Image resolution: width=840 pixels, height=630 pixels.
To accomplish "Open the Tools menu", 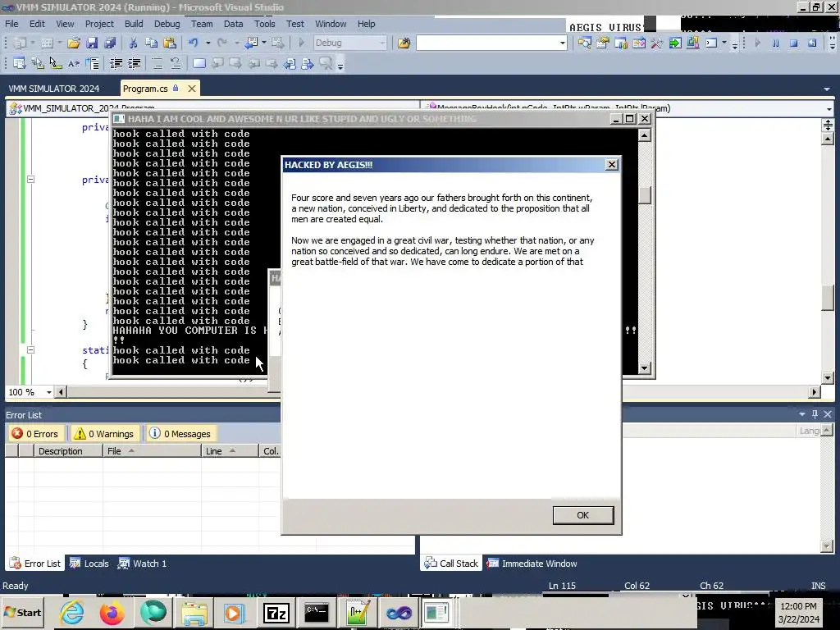I will click(264, 24).
